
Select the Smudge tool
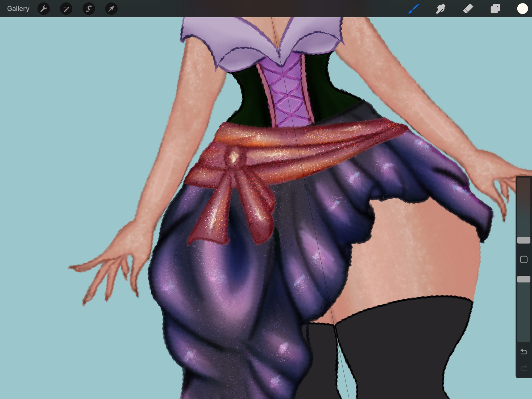[x=441, y=9]
